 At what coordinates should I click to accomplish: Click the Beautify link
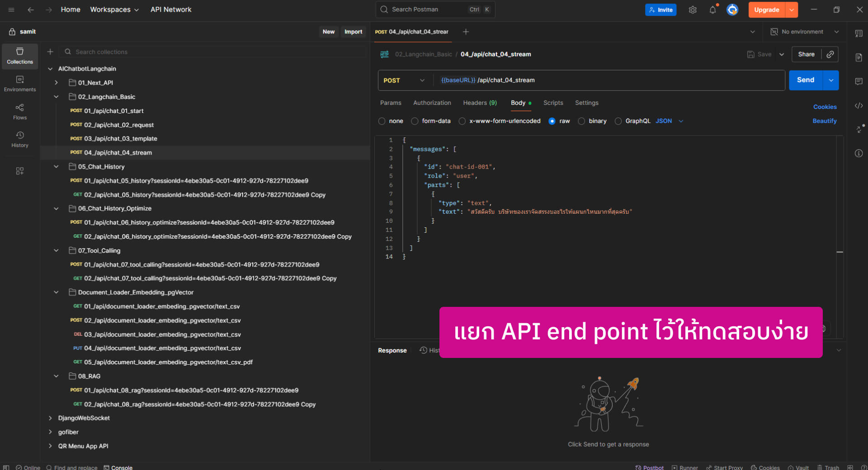pyautogui.click(x=824, y=121)
